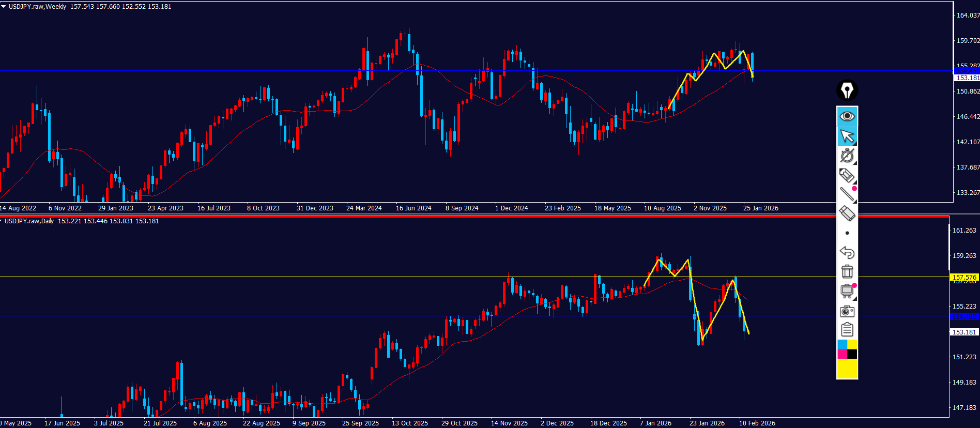This screenshot has height=428, width=980.
Task: Select the arrow cursor tool
Action: pos(847,136)
